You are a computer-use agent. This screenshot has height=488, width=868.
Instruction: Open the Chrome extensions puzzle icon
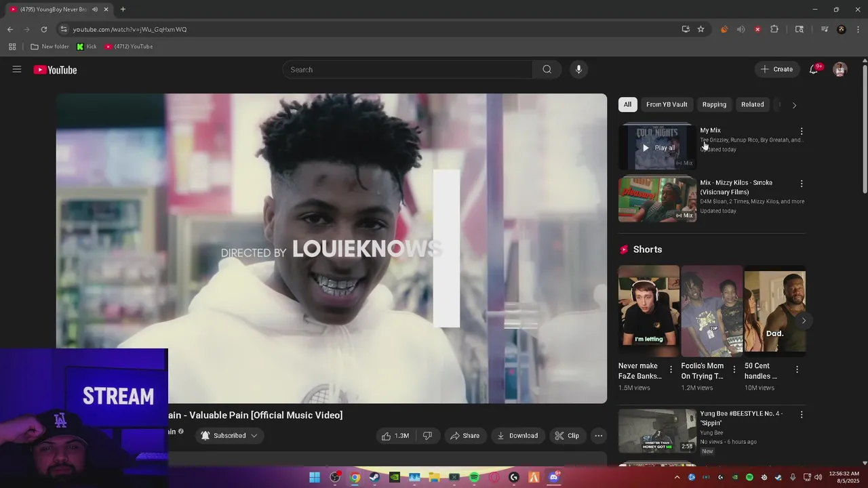click(774, 29)
